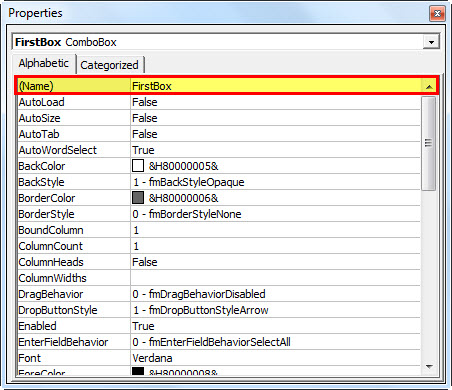The width and height of the screenshot is (452, 390).
Task: Click the scroll up arrow
Action: (429, 87)
